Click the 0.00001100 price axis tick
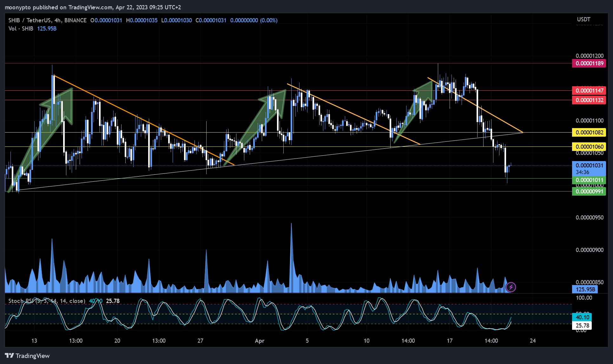 [x=590, y=120]
